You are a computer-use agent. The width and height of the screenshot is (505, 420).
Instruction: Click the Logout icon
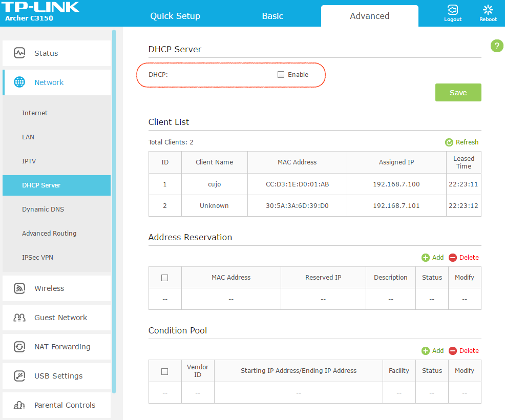(453, 10)
